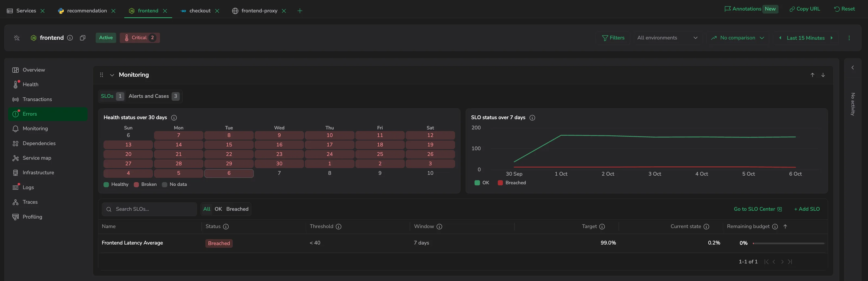The width and height of the screenshot is (868, 281).
Task: Show SLO status over 7 days info
Action: click(532, 118)
